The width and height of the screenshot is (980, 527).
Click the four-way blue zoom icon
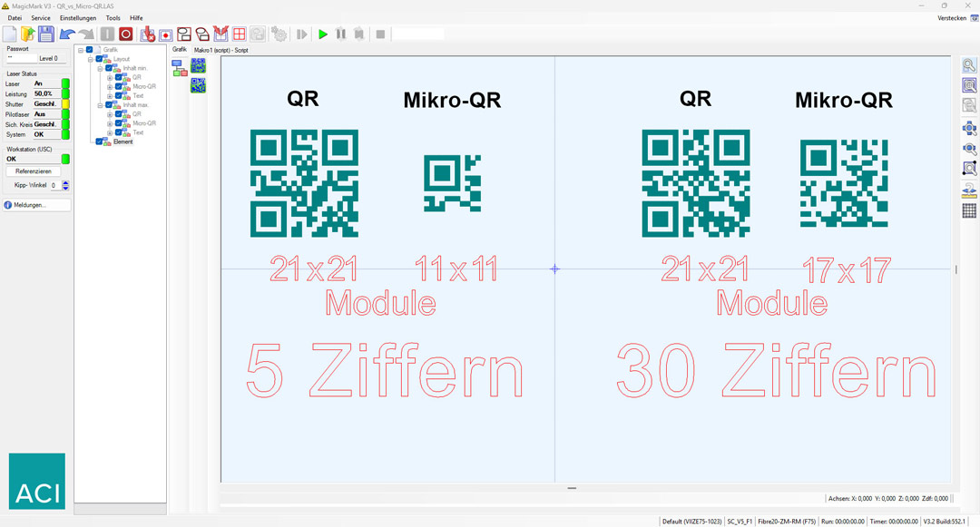(x=969, y=129)
